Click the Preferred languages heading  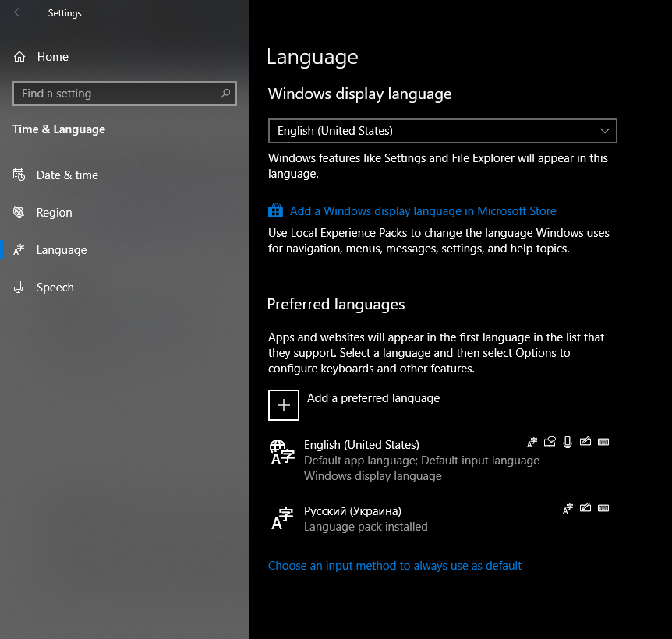click(336, 304)
